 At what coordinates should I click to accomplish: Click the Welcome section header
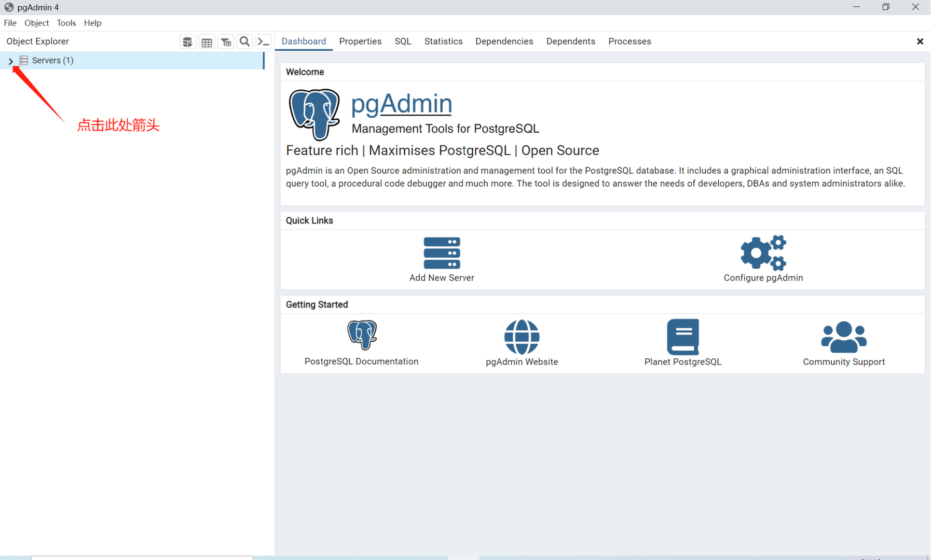(x=305, y=72)
